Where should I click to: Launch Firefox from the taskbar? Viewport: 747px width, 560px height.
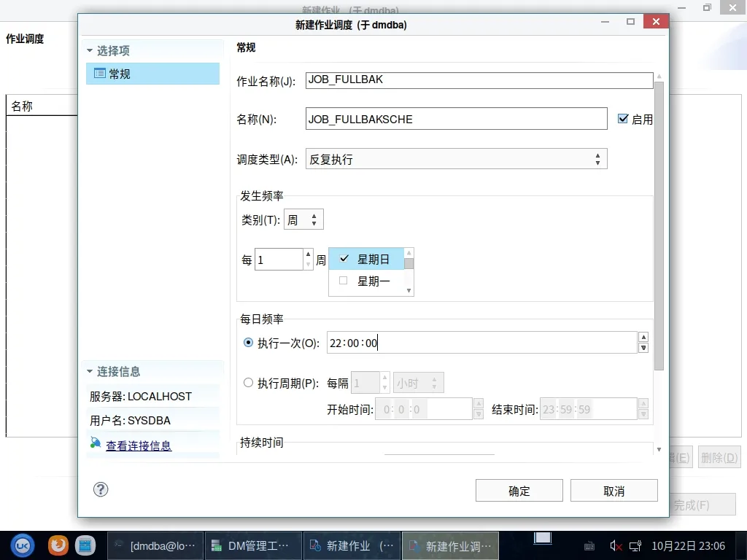coord(58,545)
